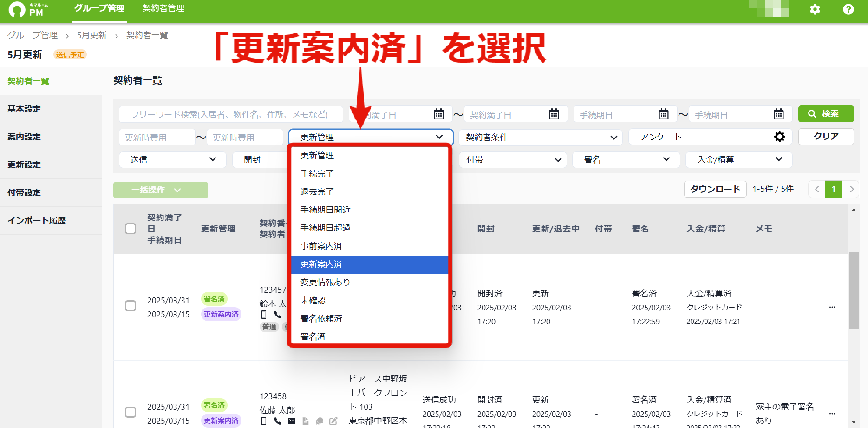This screenshot has height=428, width=868.
Task: Click the PM logo icon
Action: [17, 9]
